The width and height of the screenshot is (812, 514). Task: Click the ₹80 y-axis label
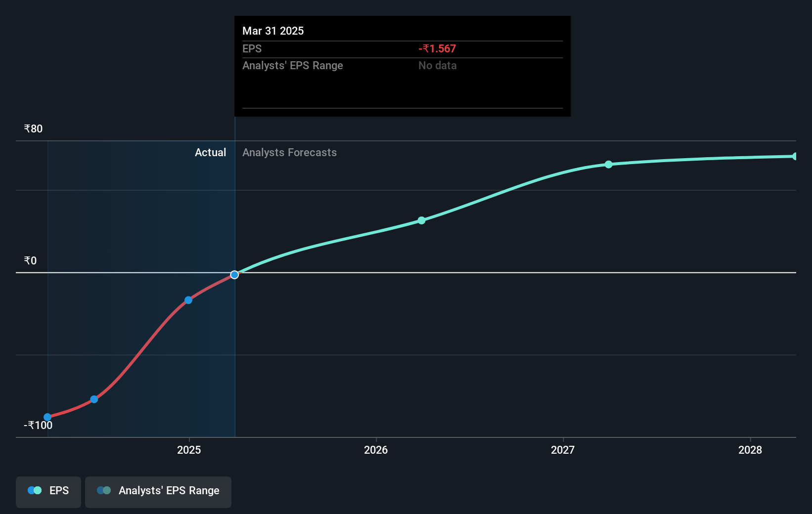pyautogui.click(x=33, y=129)
